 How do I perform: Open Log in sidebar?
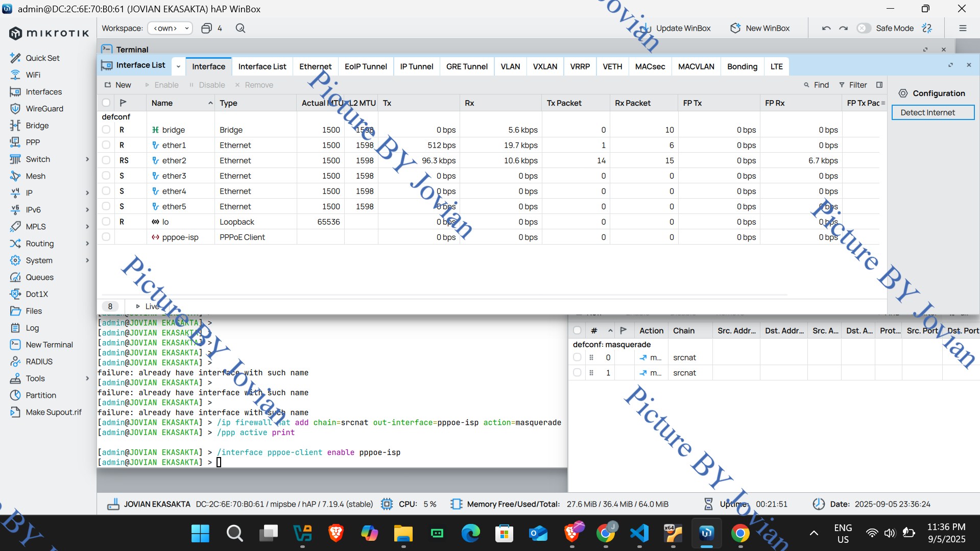point(32,327)
